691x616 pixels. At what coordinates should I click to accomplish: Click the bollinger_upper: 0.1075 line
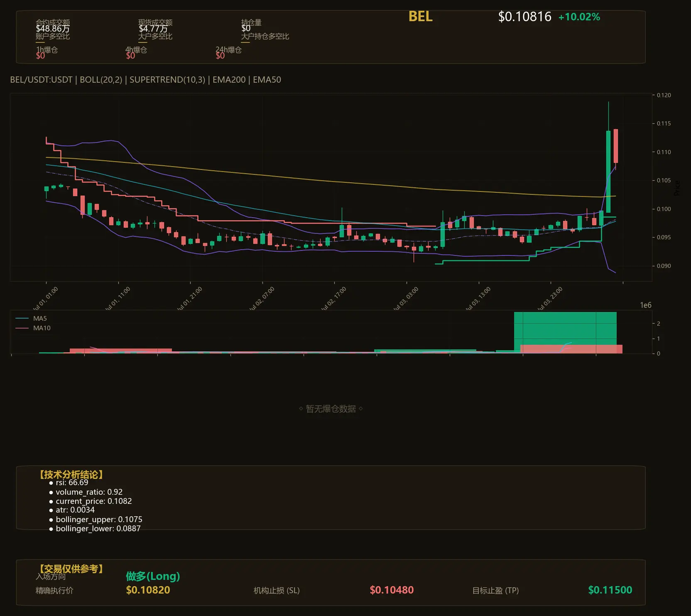tap(99, 520)
